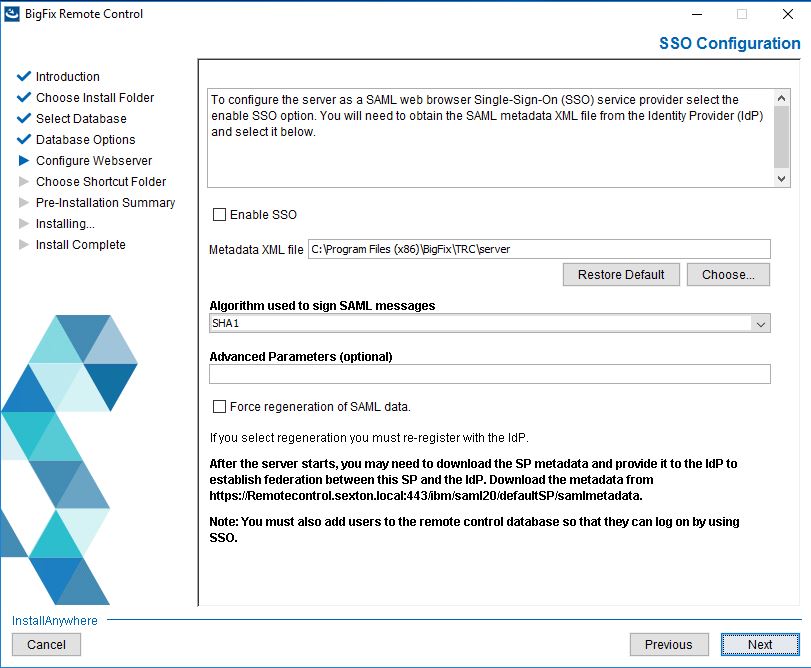Click the description box scroll up arrow
Viewport: 811px width, 668px height.
(x=782, y=98)
